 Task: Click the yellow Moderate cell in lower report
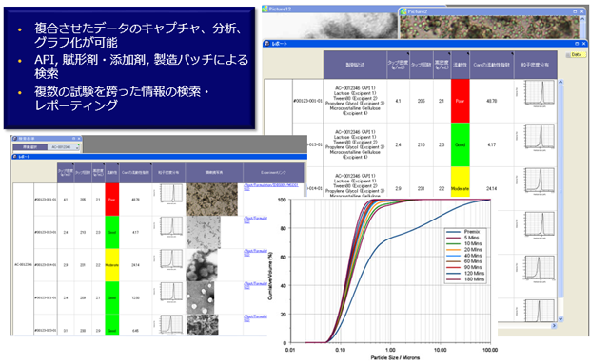click(x=111, y=265)
